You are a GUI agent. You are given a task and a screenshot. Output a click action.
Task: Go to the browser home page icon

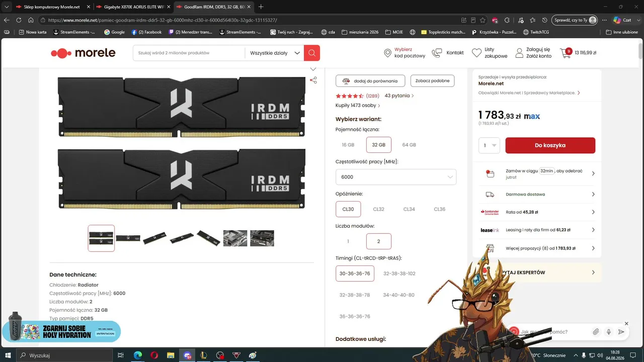pyautogui.click(x=31, y=20)
